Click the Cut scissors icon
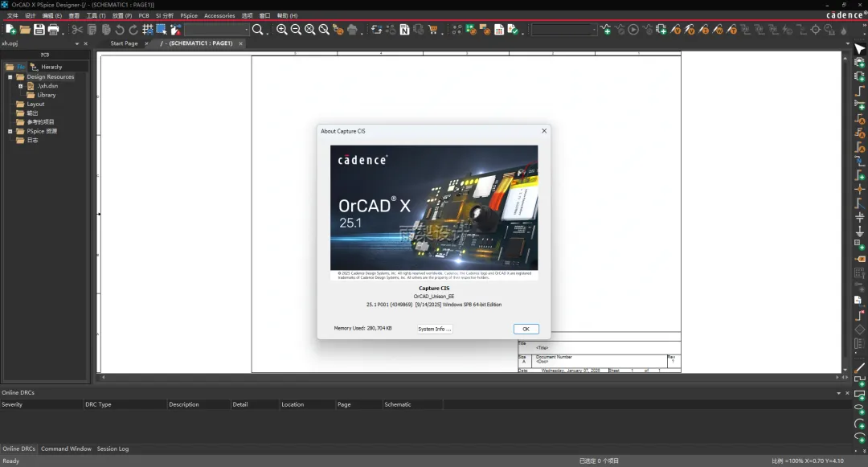The image size is (868, 467). click(78, 30)
